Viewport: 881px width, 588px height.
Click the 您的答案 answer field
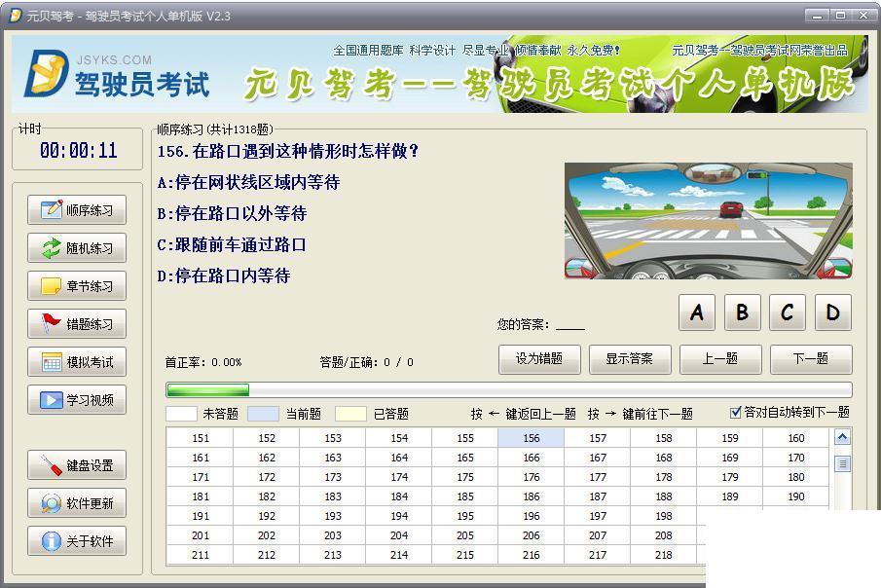point(569,325)
